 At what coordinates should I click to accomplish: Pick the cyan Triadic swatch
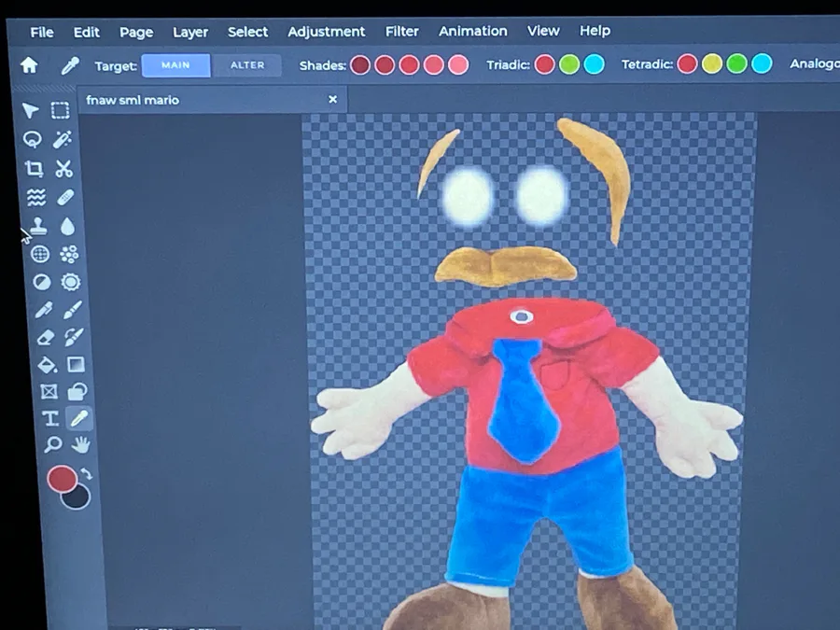coord(595,64)
